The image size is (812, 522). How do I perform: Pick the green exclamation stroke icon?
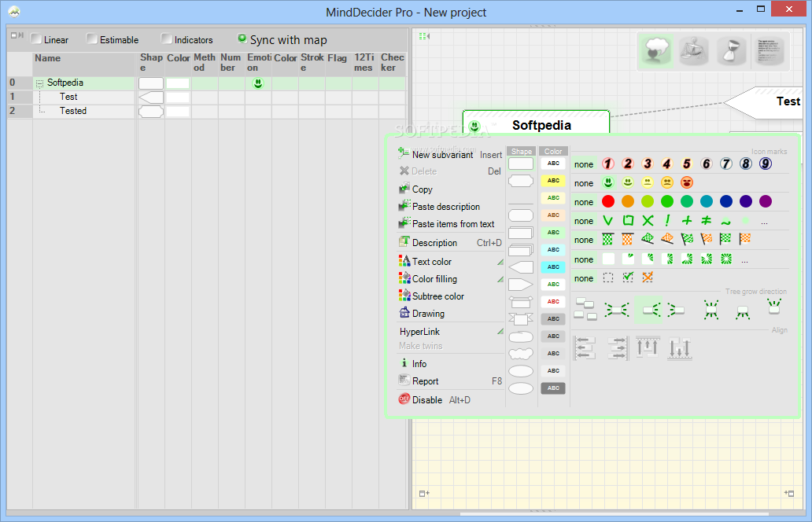click(x=667, y=221)
